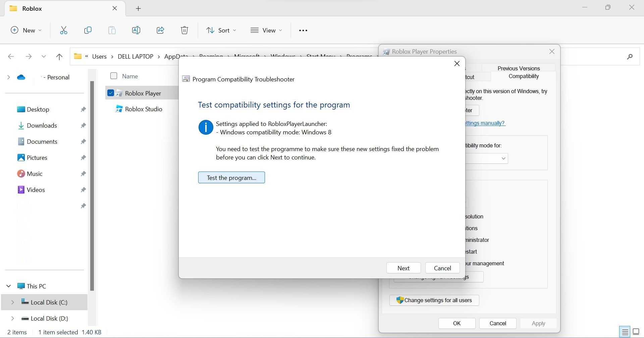Click OK in Roblox Player Properties
The height and width of the screenshot is (338, 644).
coord(457,323)
